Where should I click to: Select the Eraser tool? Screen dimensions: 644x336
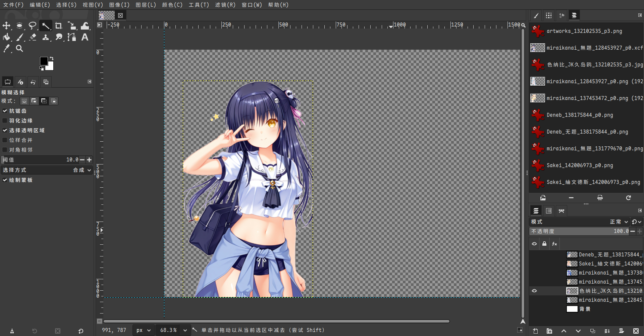point(33,37)
